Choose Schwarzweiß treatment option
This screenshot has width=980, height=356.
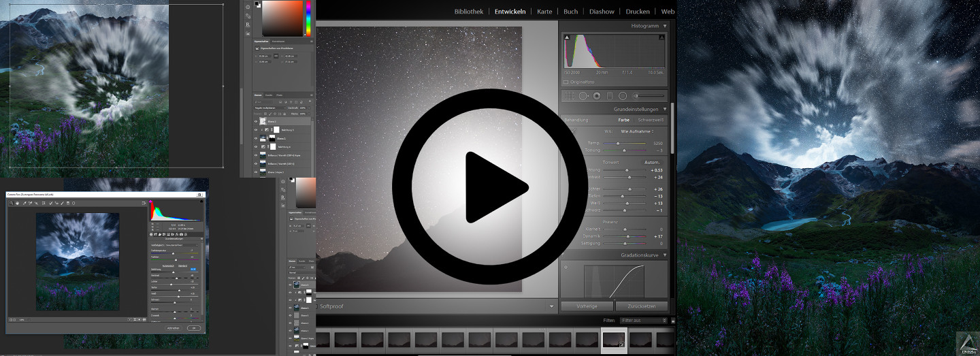(x=650, y=120)
